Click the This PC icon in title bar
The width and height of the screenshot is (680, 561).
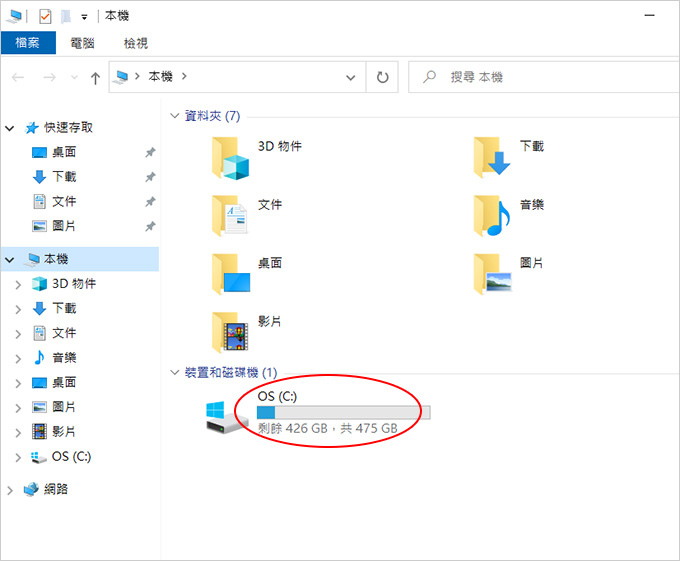pos(14,16)
